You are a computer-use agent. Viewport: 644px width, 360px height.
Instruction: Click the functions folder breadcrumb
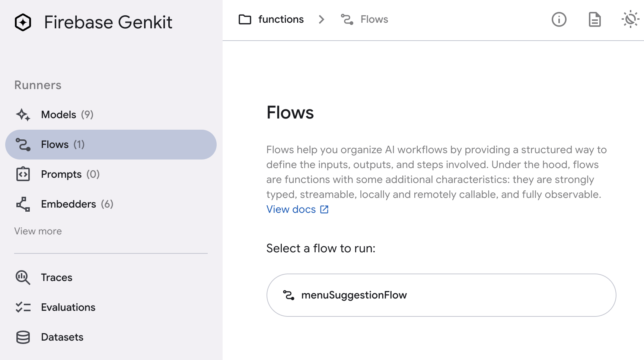[x=271, y=19]
